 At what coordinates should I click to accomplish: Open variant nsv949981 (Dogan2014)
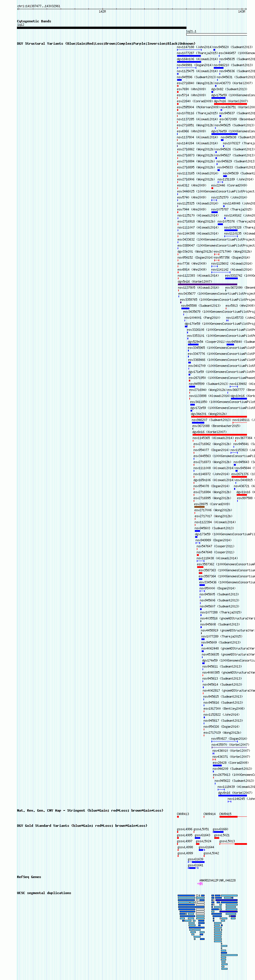click(x=195, y=65)
